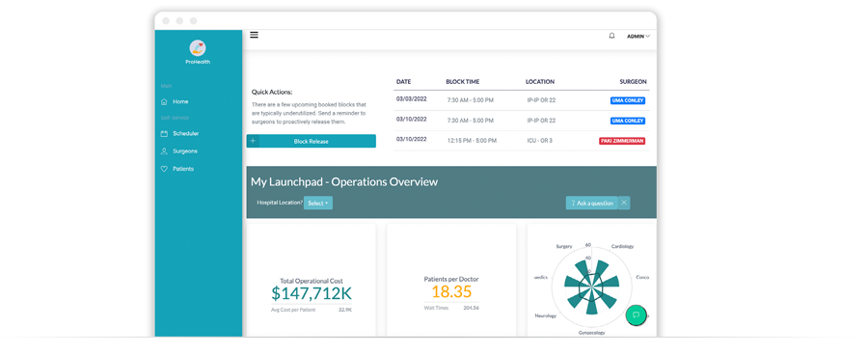Viewport: 868px width, 355px height.
Task: Close the Ask a question panel
Action: pos(624,203)
